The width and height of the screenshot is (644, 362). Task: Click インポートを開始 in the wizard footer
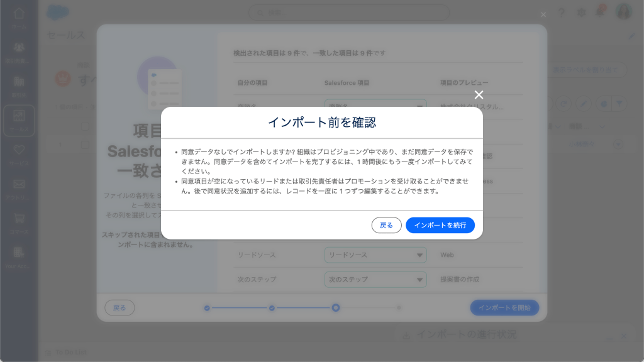tap(504, 307)
